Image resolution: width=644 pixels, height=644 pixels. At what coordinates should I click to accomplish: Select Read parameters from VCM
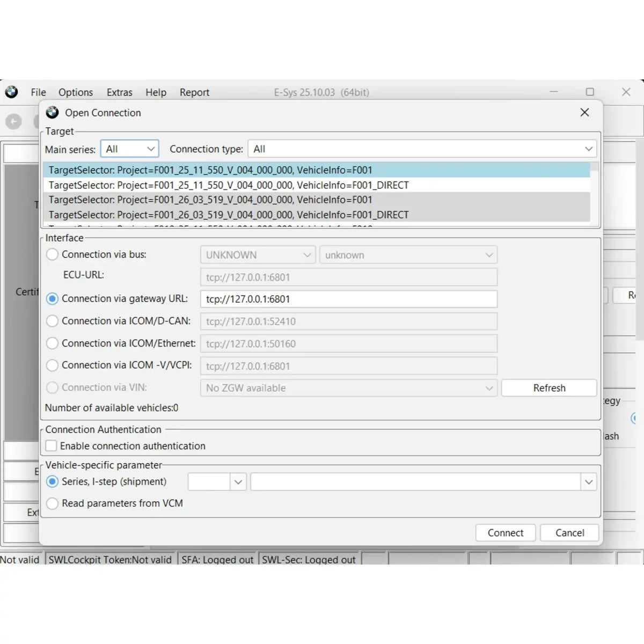point(52,503)
